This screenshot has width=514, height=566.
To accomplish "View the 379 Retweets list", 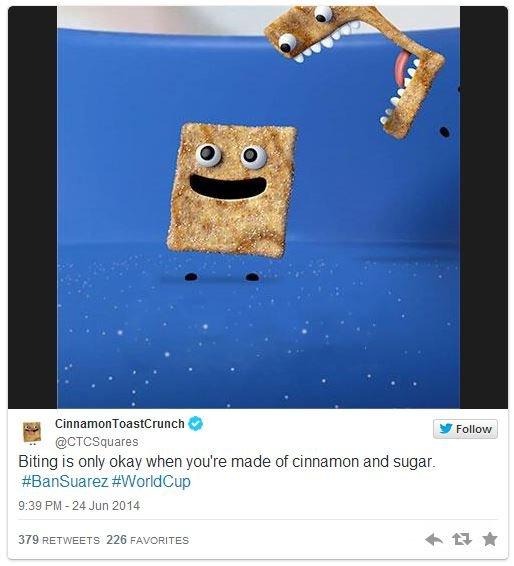I will point(59,540).
